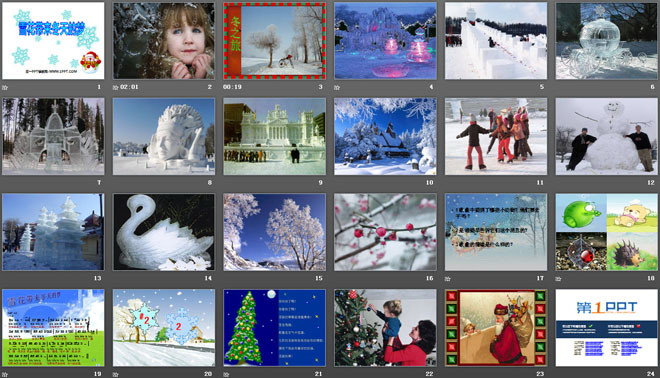Image resolution: width=660 pixels, height=378 pixels.
Task: Select slide 19 sheet music thumbnail
Action: 53,327
